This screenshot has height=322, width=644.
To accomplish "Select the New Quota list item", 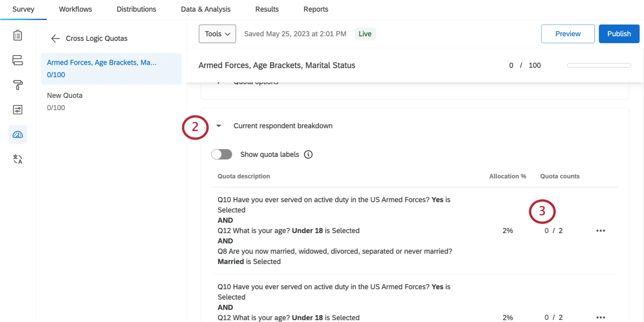I will point(65,95).
